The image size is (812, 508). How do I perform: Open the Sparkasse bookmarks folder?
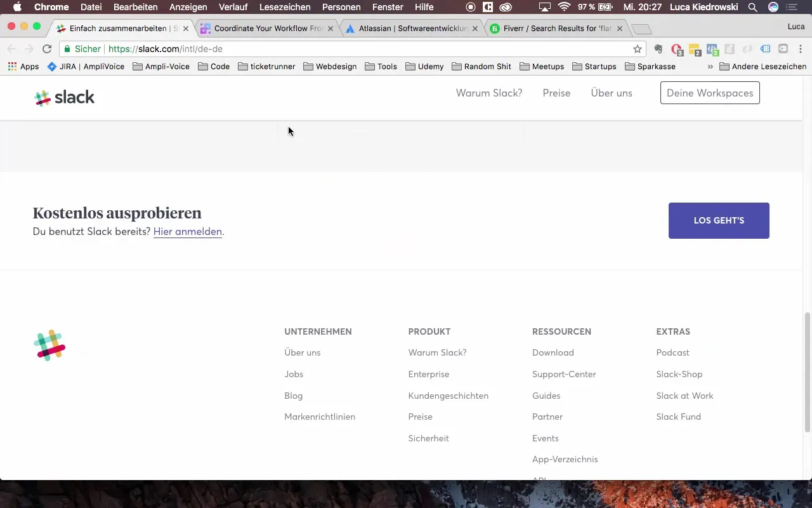tap(650, 66)
